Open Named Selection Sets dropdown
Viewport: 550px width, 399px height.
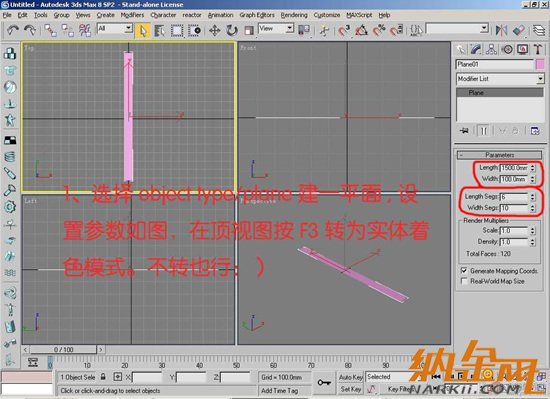point(457,28)
